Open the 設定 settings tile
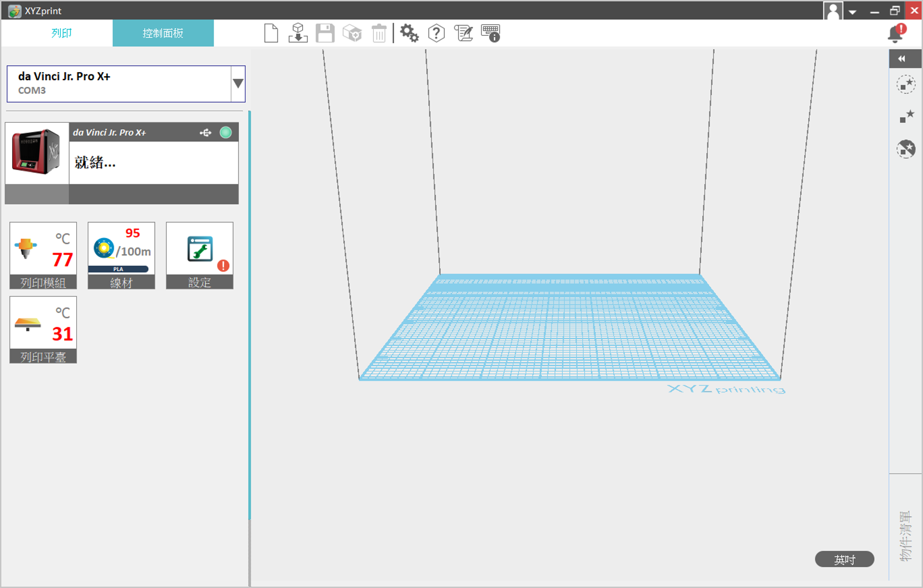 pyautogui.click(x=200, y=255)
